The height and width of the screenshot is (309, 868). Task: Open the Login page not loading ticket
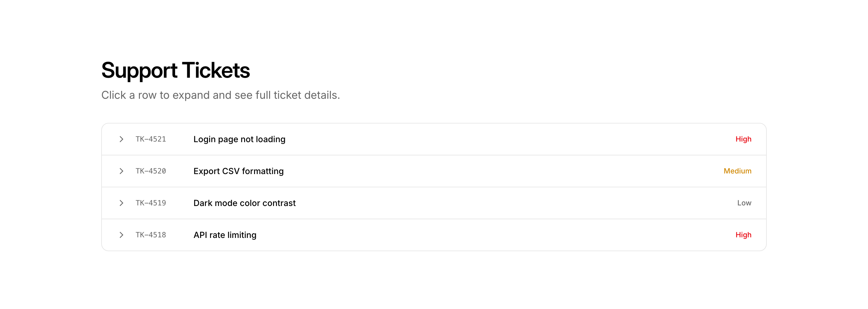click(x=239, y=139)
